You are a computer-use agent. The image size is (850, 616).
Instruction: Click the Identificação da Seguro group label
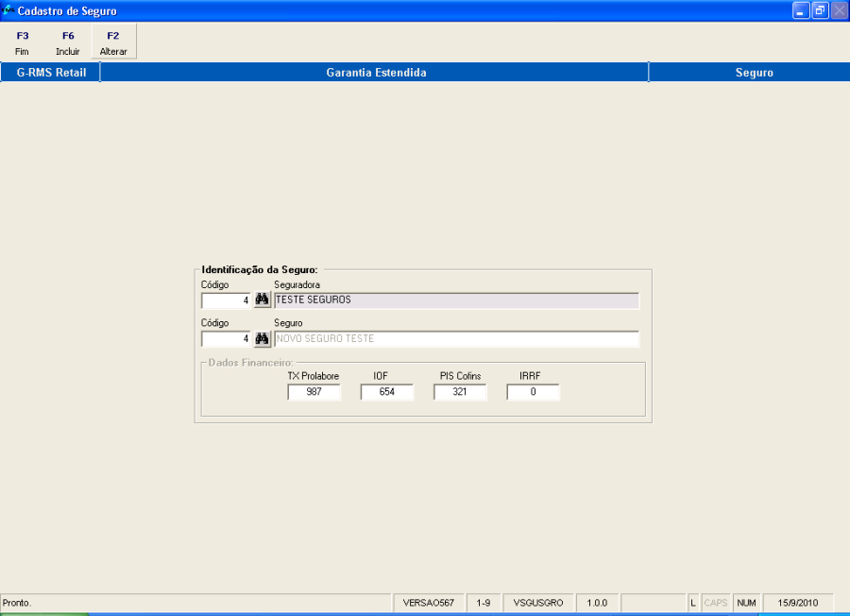click(260, 269)
